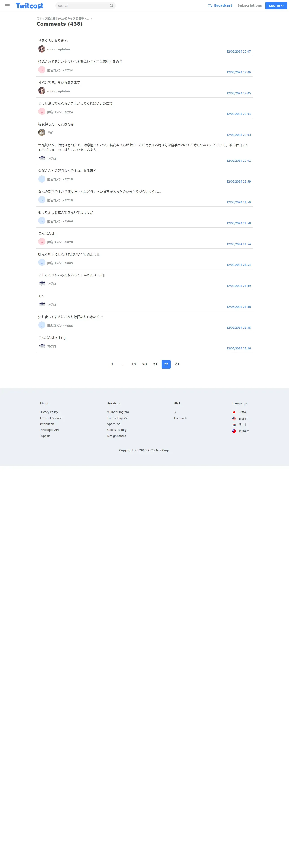Open the stream title breadcrumb link
Image resolution: width=289 pixels, height=868 pixels.
[x=63, y=18]
